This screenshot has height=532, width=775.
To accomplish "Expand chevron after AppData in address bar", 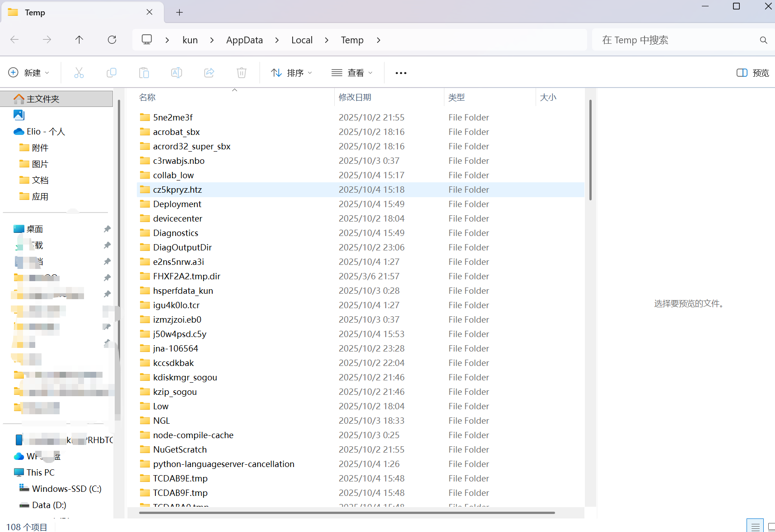I will coord(277,40).
